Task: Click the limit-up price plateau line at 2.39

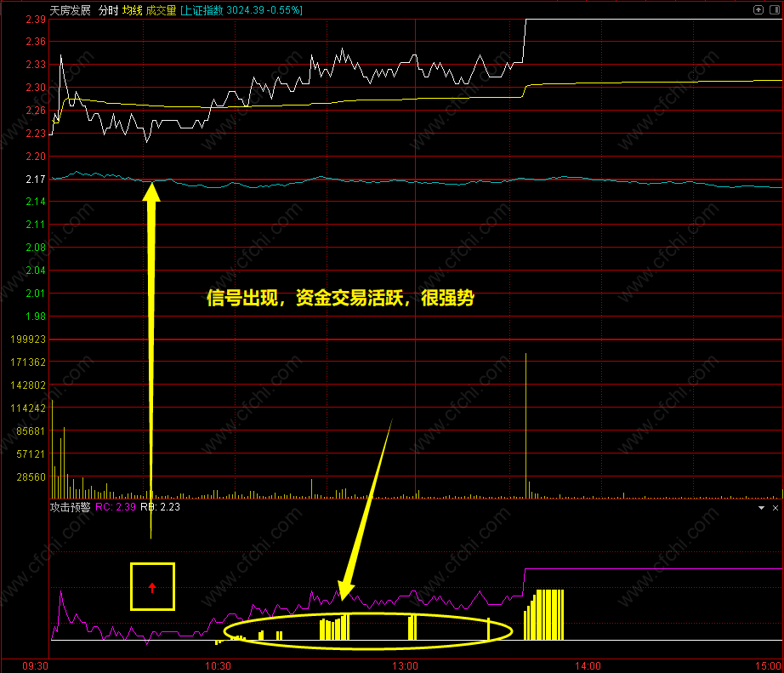Action: pos(654,20)
